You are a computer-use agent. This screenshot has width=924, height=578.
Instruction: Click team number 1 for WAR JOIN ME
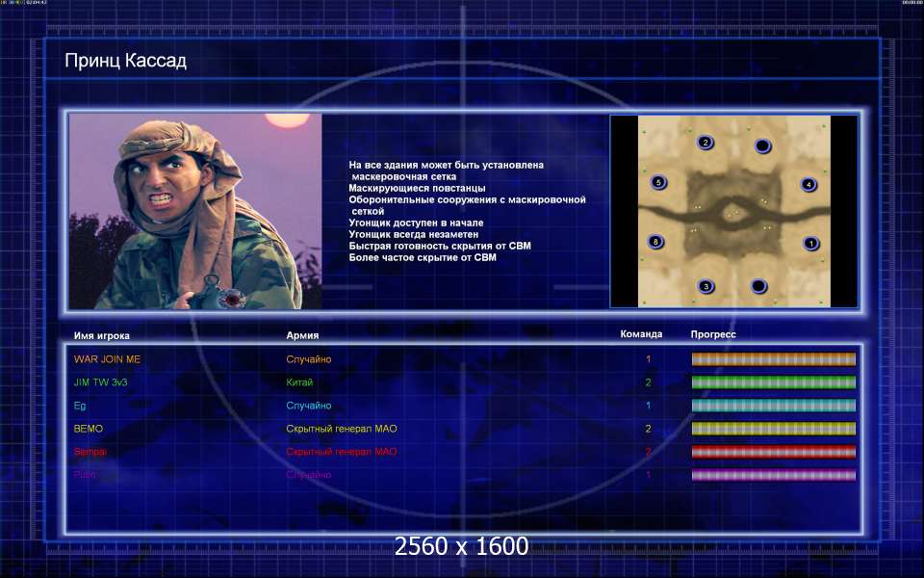(x=648, y=359)
